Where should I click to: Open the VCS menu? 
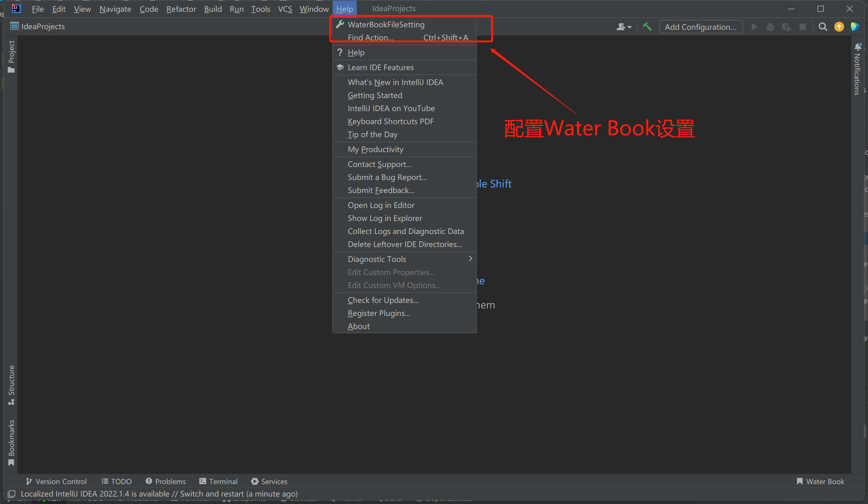click(x=285, y=9)
